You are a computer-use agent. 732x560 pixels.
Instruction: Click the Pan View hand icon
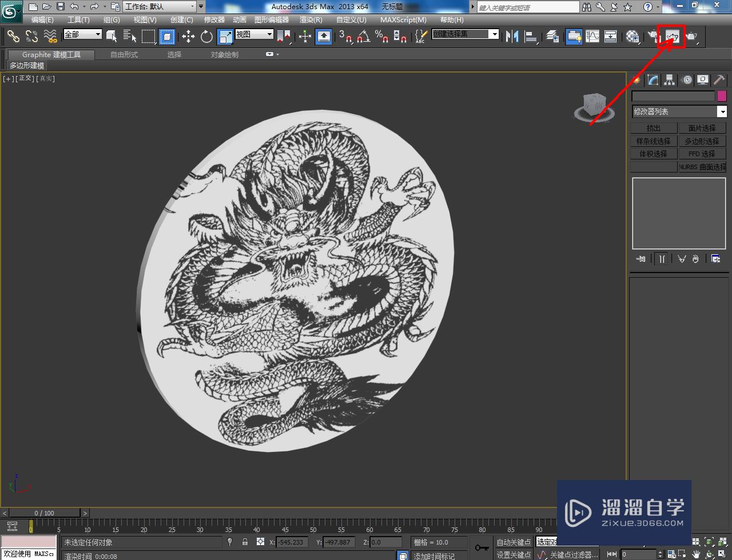tap(697, 554)
